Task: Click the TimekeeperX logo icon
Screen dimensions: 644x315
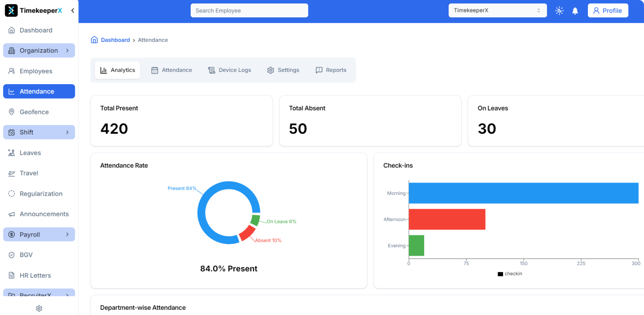Action: (x=11, y=11)
